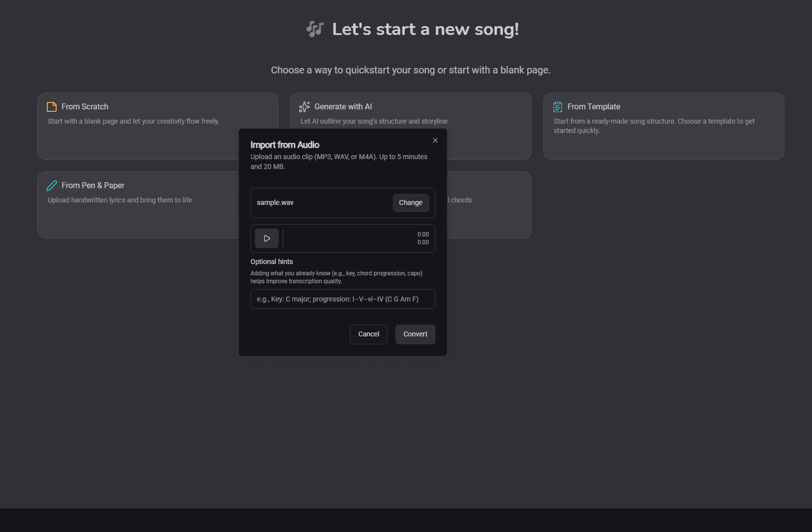
Task: Click the From Template teal grid icon
Action: click(557, 106)
